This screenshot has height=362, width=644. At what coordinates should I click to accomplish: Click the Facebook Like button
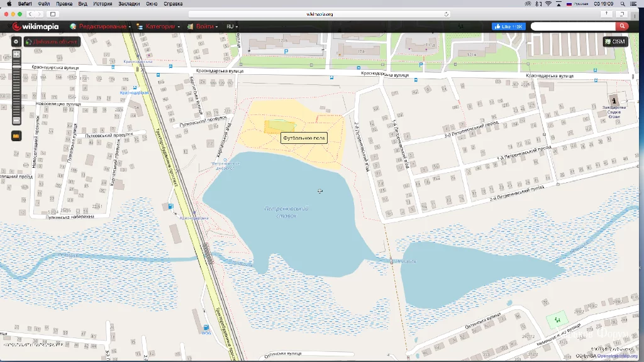(x=509, y=26)
